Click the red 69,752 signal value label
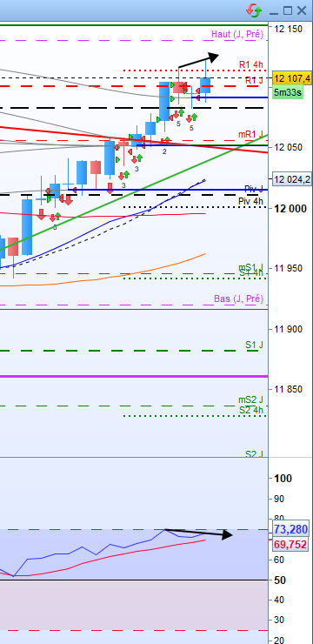Viewport: 313px width, 644px height. tap(290, 545)
